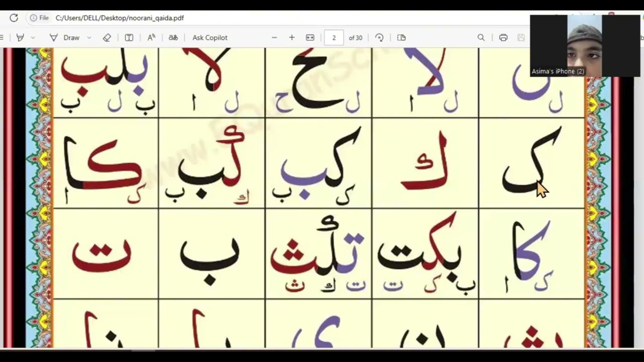This screenshot has width=644, height=362.
Task: Click the Translate icon
Action: coord(173,38)
